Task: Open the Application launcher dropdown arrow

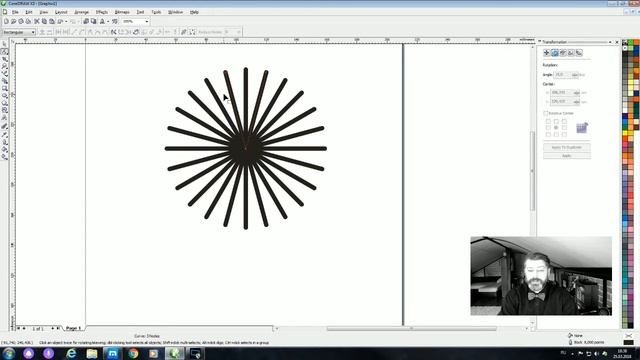Action: 108,21
